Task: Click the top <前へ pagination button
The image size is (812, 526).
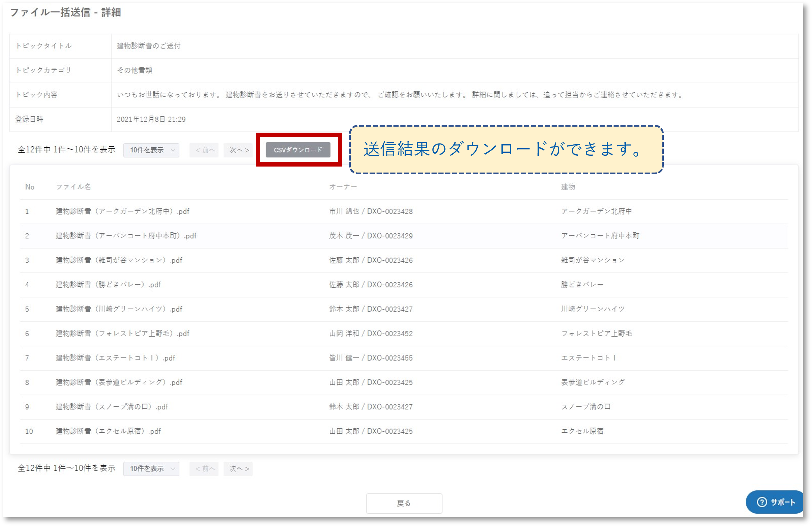Action: (204, 150)
